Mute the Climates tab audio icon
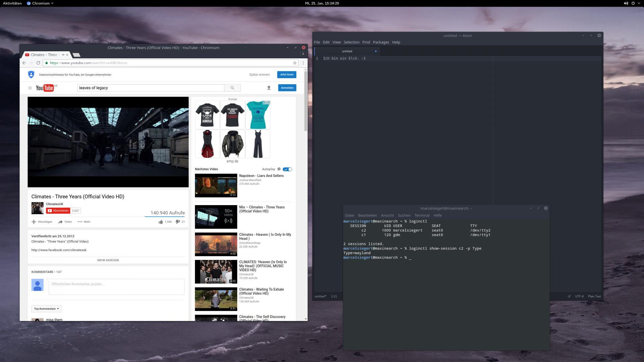Screen dimensions: 644x362 click(x=63, y=55)
